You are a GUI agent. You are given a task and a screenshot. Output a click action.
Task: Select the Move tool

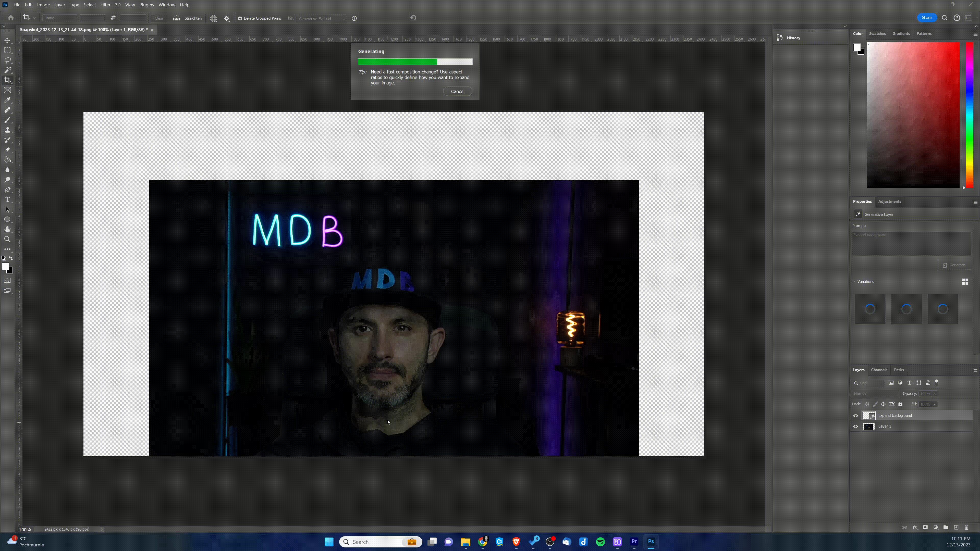[x=8, y=40]
